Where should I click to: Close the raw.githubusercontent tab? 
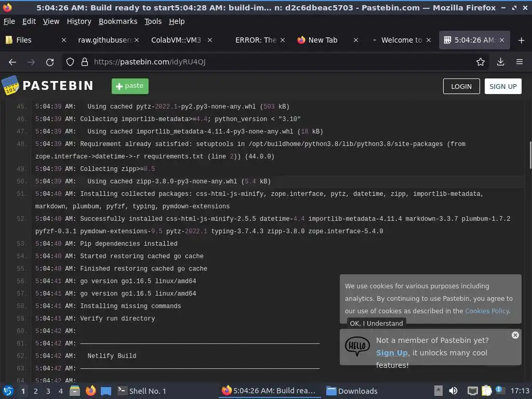click(x=137, y=40)
